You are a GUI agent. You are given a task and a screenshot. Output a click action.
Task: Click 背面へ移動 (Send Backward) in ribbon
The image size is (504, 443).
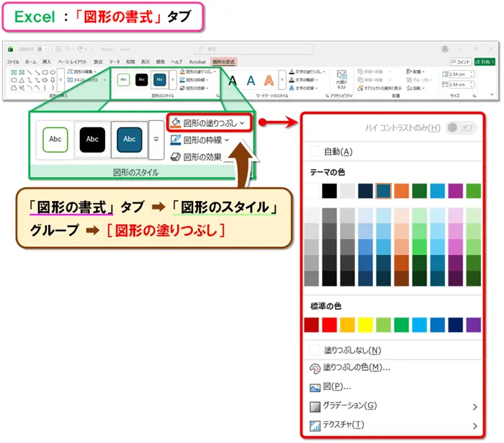coord(374,80)
